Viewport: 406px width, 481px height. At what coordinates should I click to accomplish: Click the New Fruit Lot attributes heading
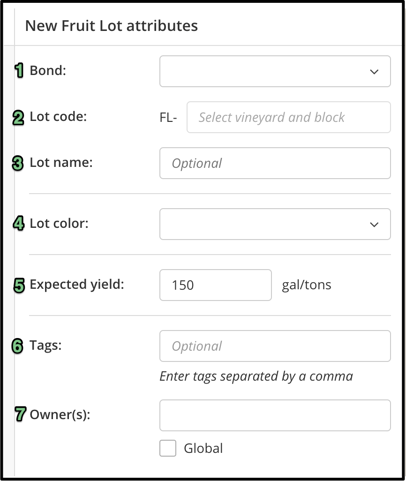tap(111, 26)
